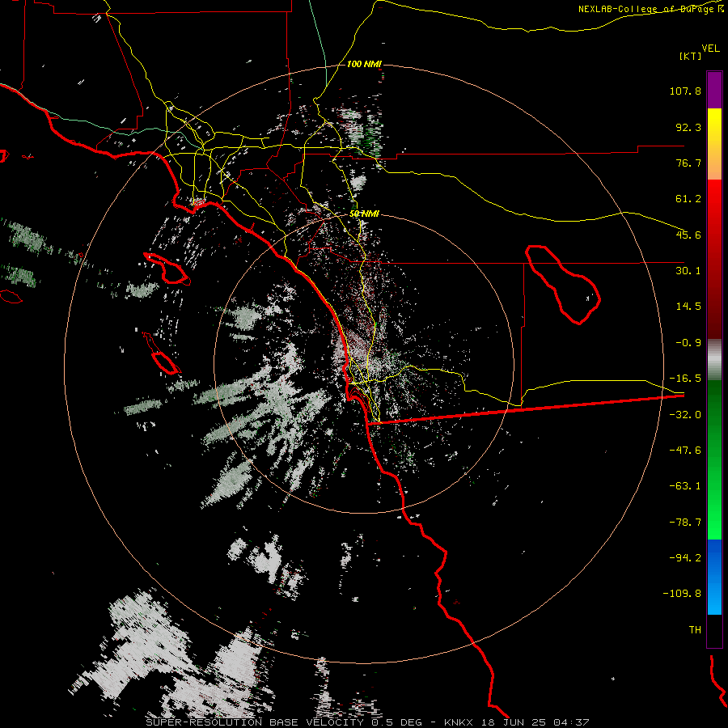The height and width of the screenshot is (728, 728).
Task: Pick the blue segment of velocity color bar
Action: point(714,577)
